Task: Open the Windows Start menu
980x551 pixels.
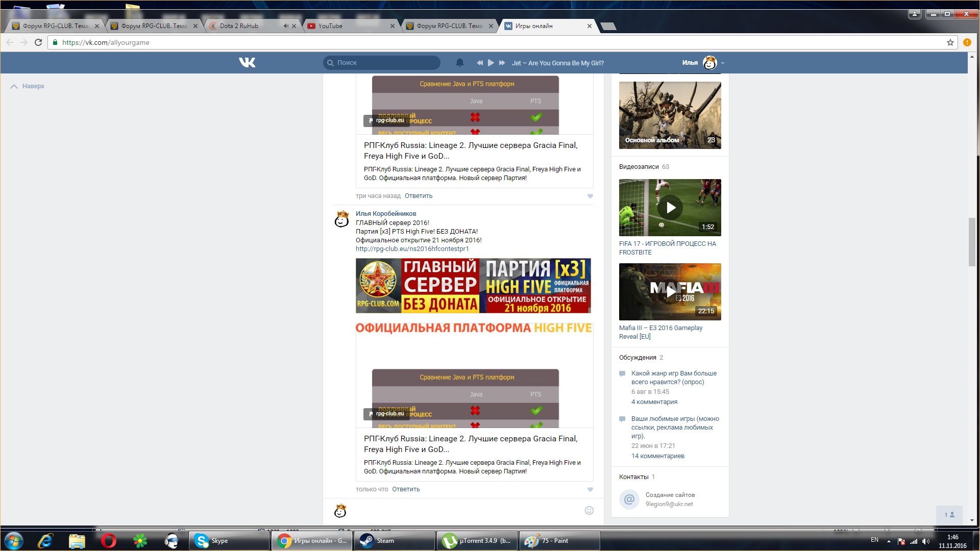Action: (13, 541)
